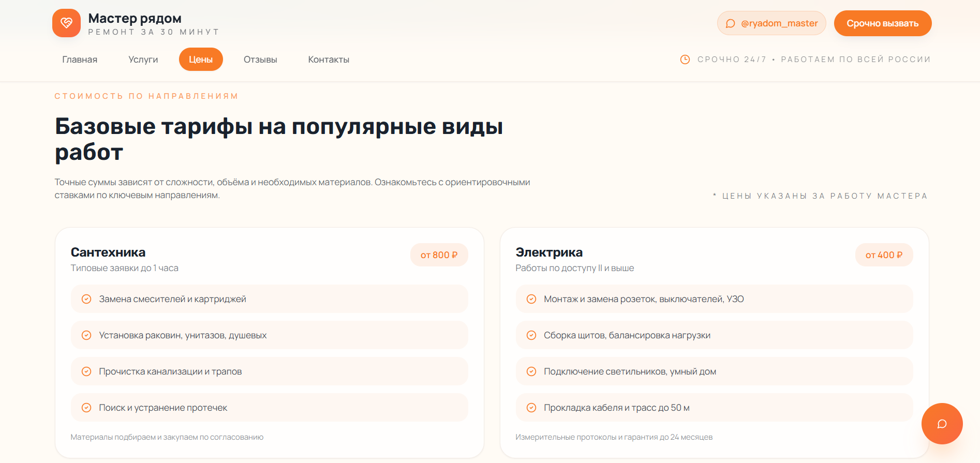Open the floating chat bubble button
This screenshot has width=980, height=463.
click(942, 424)
